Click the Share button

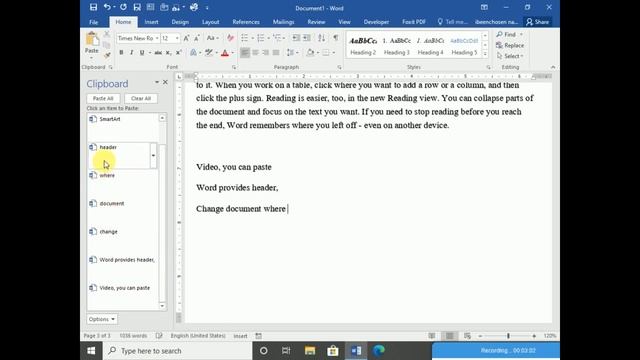pyautogui.click(x=537, y=22)
